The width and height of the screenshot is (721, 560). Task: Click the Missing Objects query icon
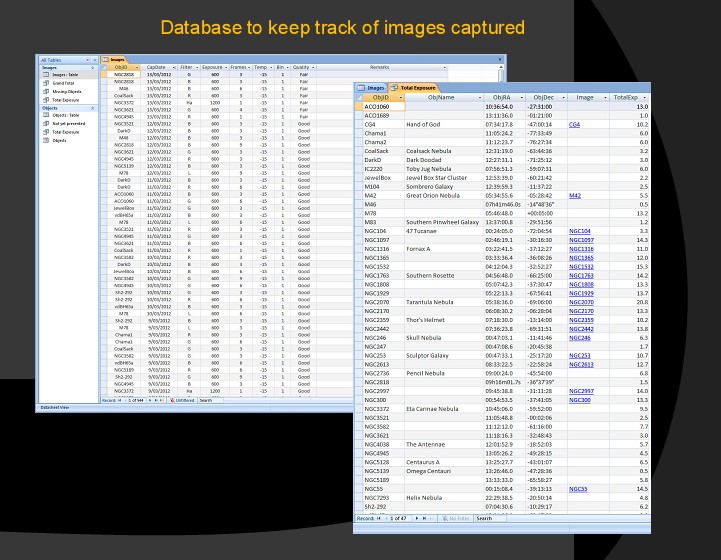pos(46,91)
